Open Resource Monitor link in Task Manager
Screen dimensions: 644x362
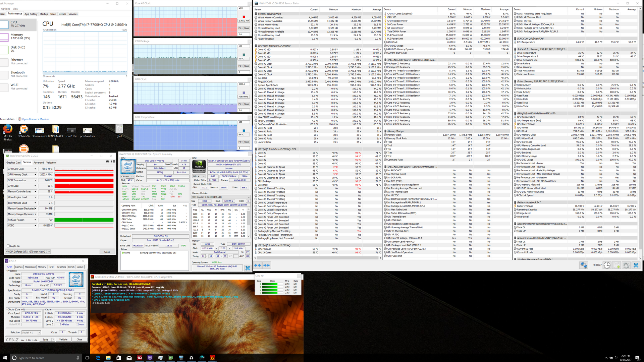tap(35, 119)
